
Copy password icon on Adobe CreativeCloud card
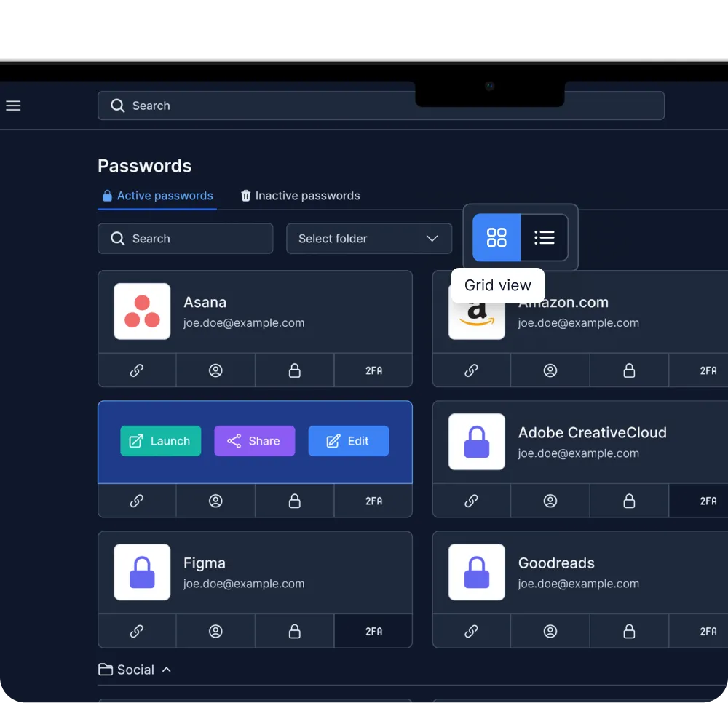point(629,501)
